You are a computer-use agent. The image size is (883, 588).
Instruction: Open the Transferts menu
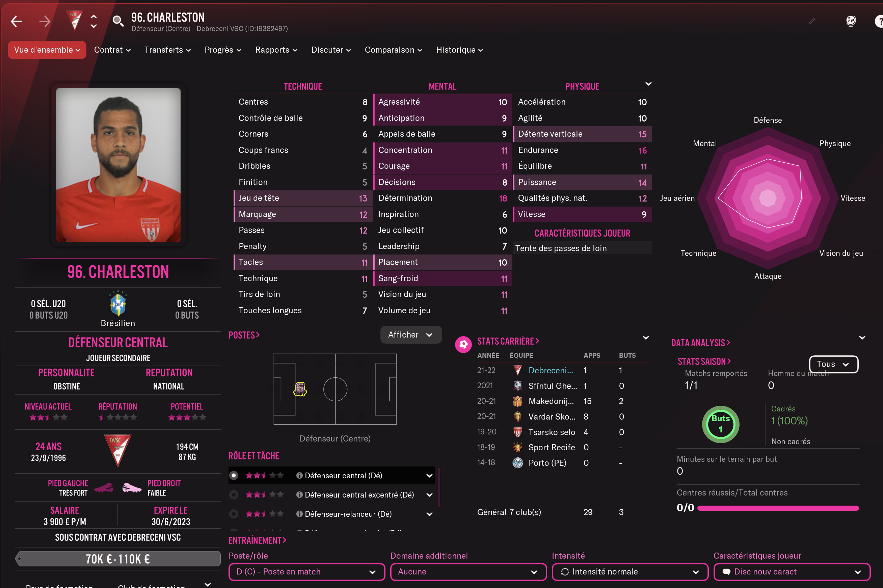click(168, 50)
